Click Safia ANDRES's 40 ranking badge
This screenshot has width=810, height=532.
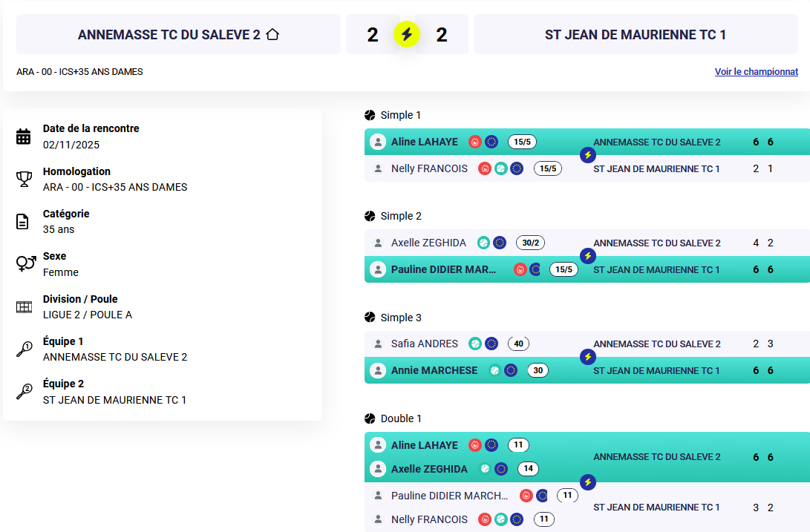tap(518, 344)
